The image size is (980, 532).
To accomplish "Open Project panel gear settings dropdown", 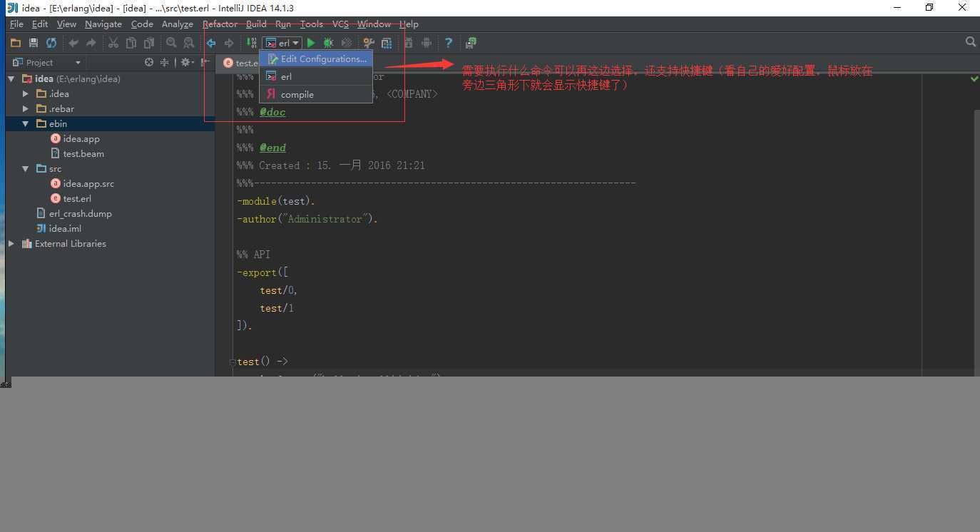I will pos(187,62).
